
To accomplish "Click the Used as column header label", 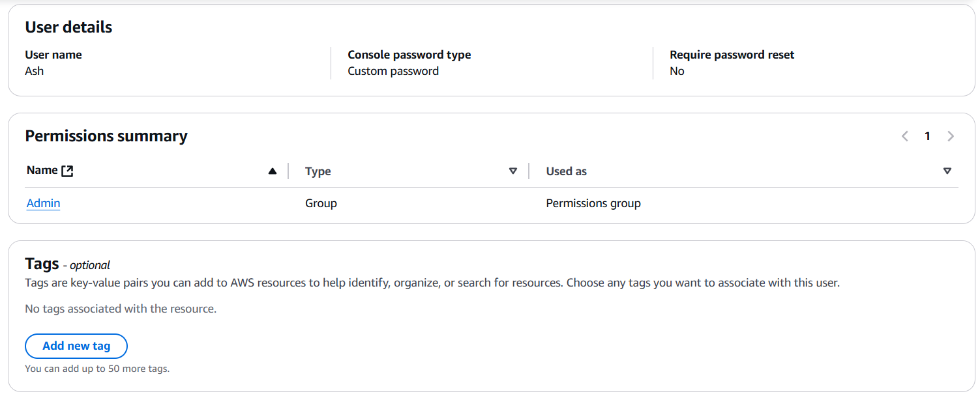I will click(566, 171).
